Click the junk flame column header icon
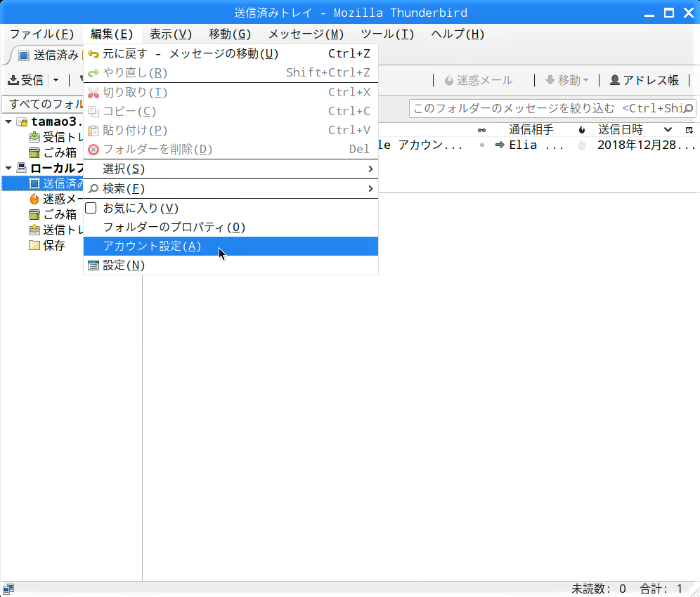700x597 pixels. (582, 131)
